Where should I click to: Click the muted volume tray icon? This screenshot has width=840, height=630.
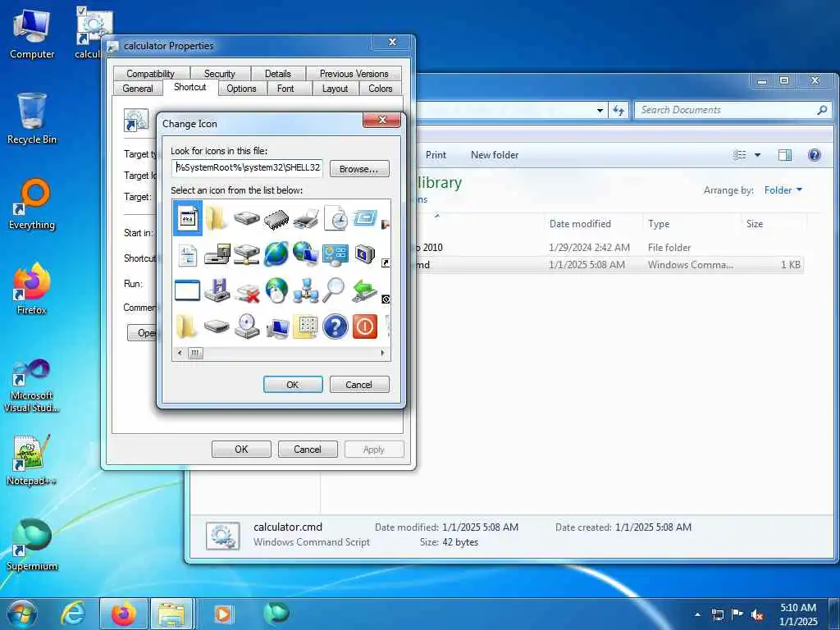click(757, 614)
